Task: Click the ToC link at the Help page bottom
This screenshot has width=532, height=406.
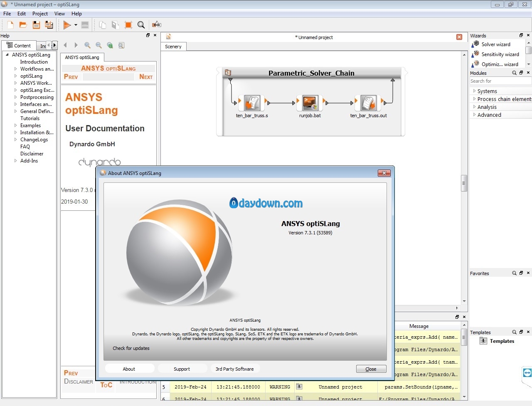Action: click(x=106, y=385)
